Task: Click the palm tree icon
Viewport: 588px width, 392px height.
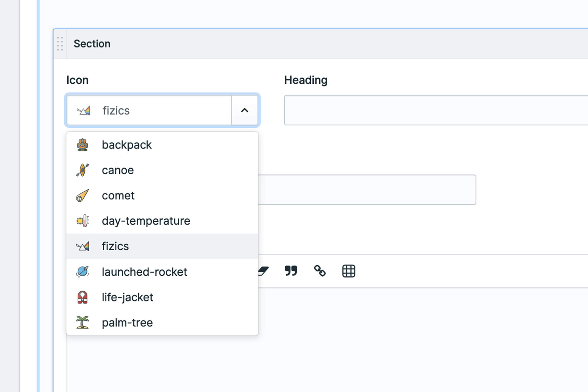Action: (83, 322)
